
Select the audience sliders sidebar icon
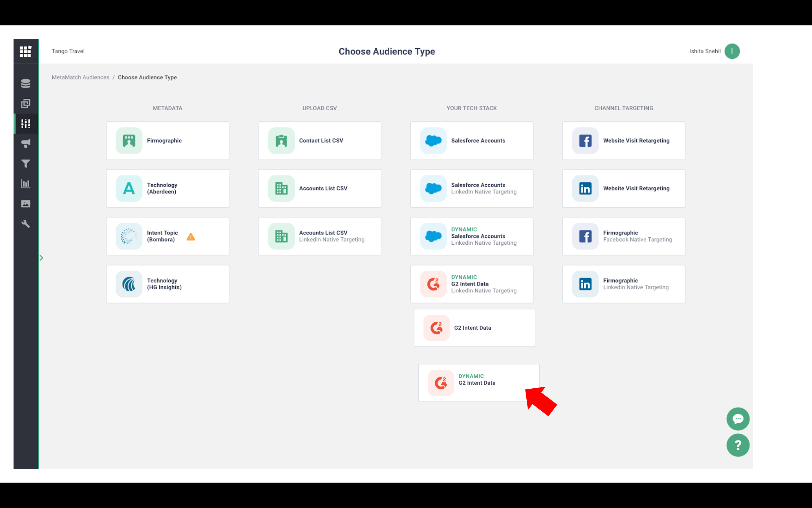(25, 124)
